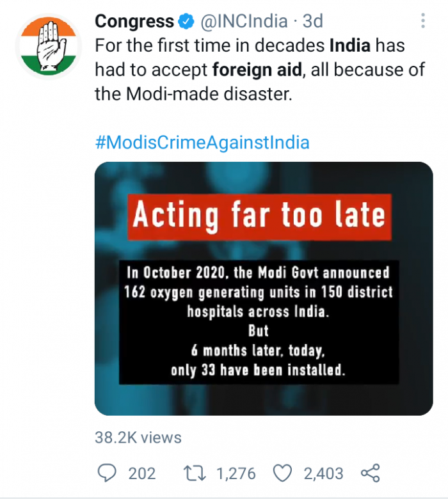Click the Congress account name
Viewport: 448px width, 499px height.
[134, 21]
